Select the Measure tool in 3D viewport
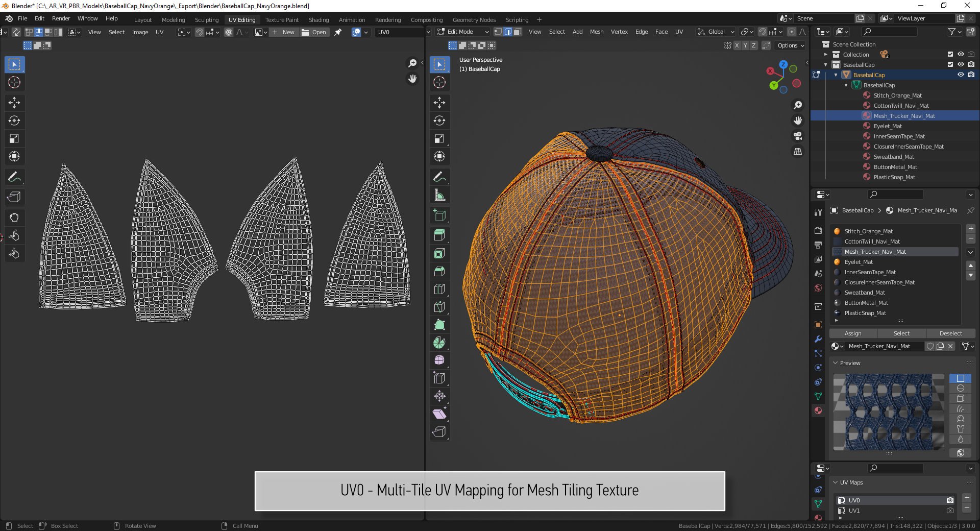This screenshot has width=980, height=531. pos(439,195)
